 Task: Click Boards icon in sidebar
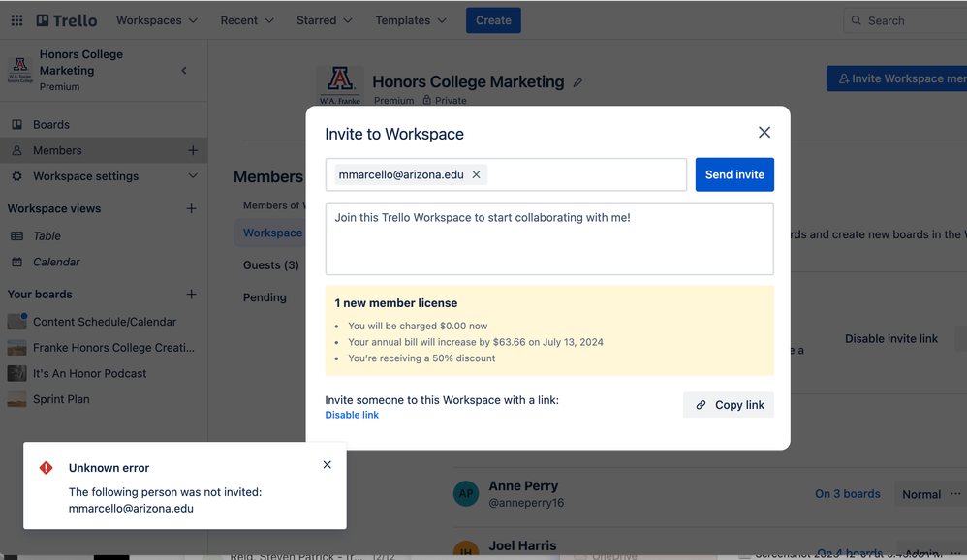coord(17,125)
